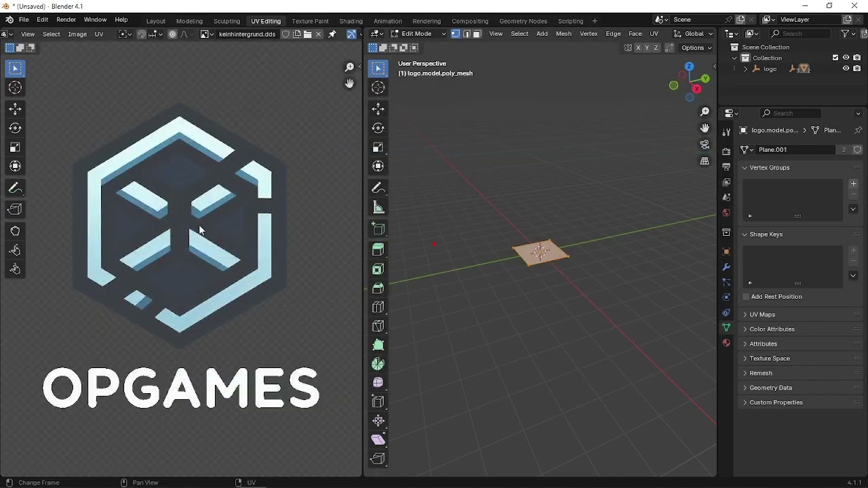Image resolution: width=868 pixels, height=488 pixels.
Task: Toggle Z mirror in 3D viewport header
Action: pos(656,47)
